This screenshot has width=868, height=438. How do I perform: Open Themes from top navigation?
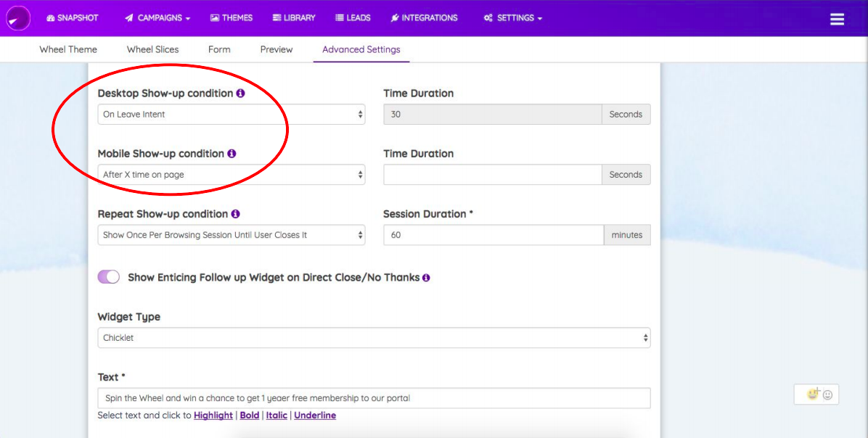[x=232, y=17]
